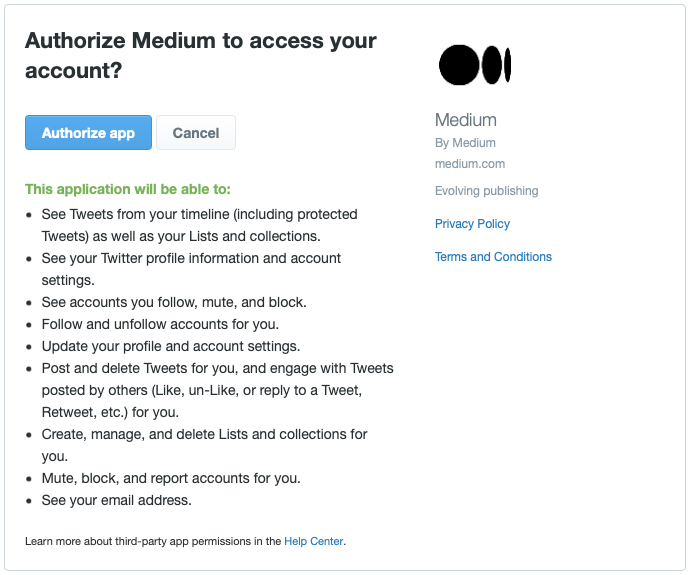Click the 'Evolving publishing' description
This screenshot has height=575, width=690.
click(x=486, y=191)
